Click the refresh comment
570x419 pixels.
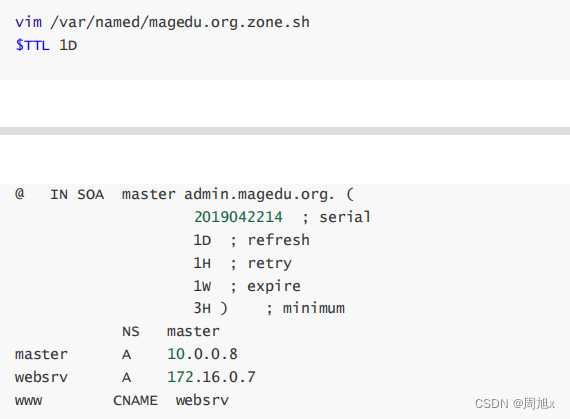coord(270,240)
